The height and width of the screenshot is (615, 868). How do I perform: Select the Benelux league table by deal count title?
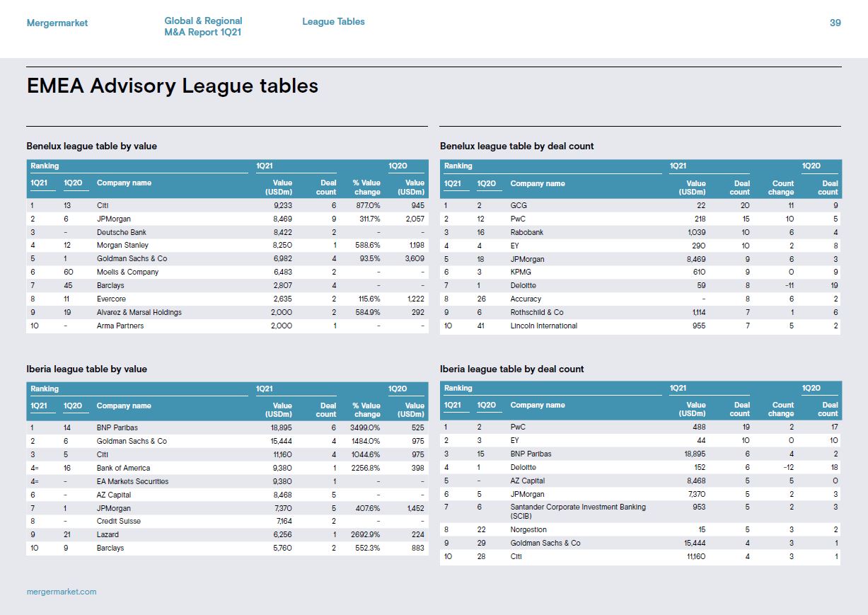[517, 146]
